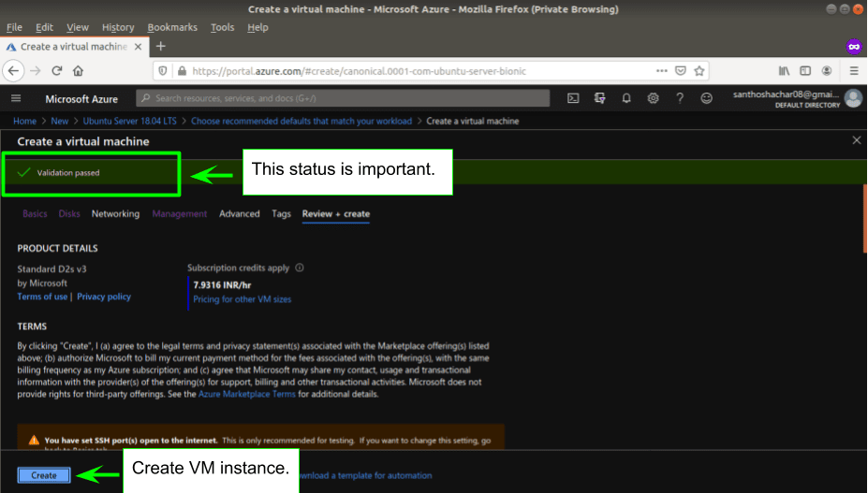
Task: Click the tracking protection shield icon
Action: click(x=163, y=71)
